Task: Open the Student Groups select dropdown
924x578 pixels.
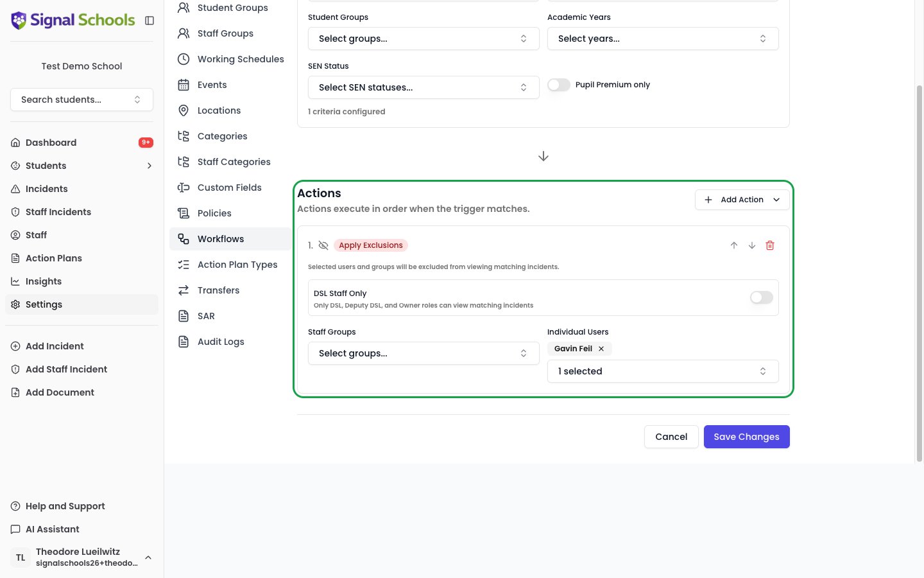Action: click(x=424, y=39)
